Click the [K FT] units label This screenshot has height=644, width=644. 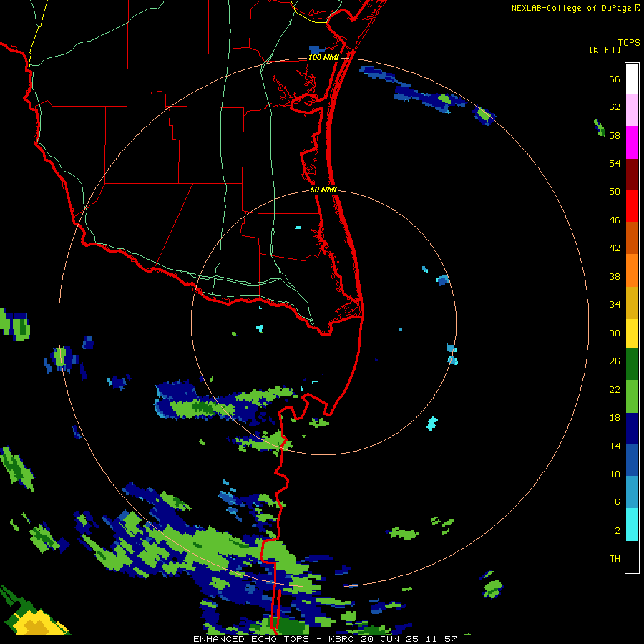[x=605, y=49]
